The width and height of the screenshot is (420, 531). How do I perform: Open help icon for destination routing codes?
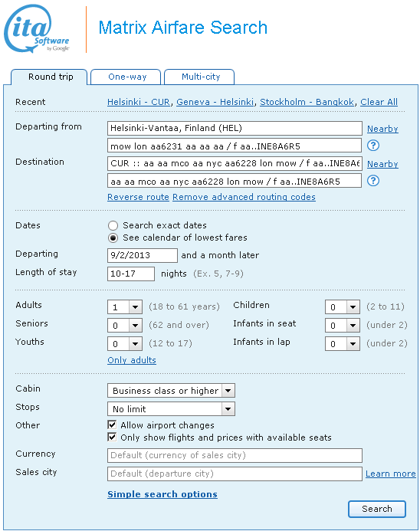tap(373, 181)
